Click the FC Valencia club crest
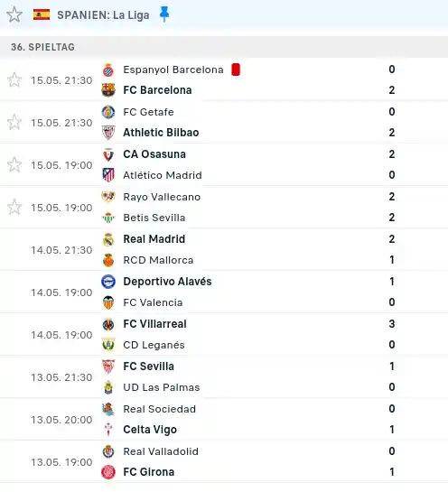 [108, 302]
